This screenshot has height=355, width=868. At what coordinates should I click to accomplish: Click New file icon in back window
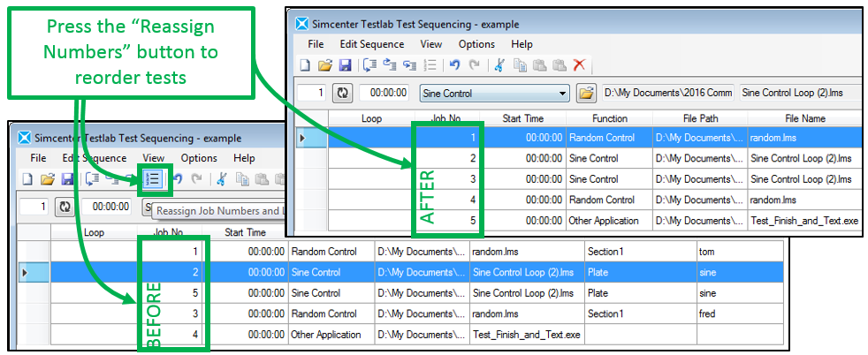tap(27, 179)
